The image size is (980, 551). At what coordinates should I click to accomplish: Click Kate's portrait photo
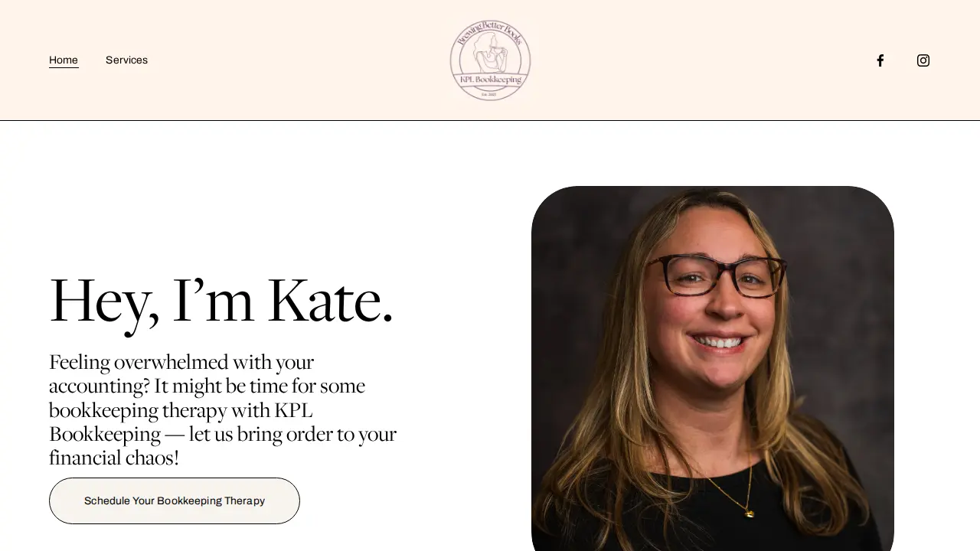coord(713,368)
